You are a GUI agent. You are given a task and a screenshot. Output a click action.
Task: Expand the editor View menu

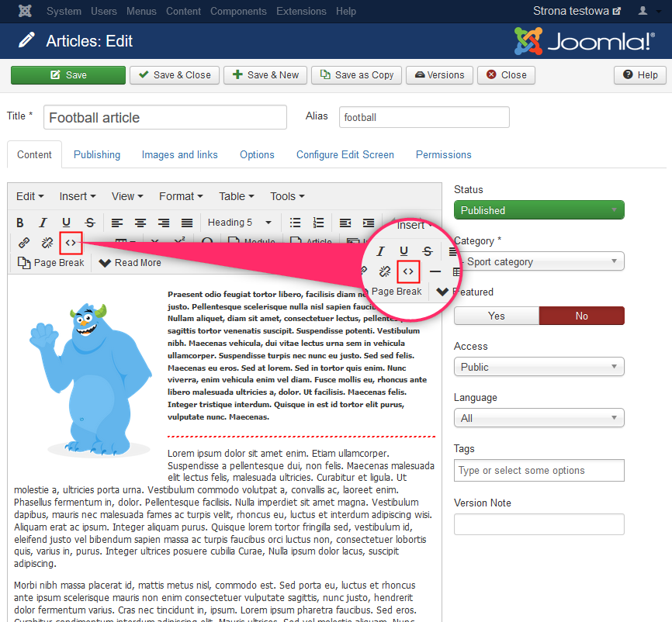tap(127, 196)
